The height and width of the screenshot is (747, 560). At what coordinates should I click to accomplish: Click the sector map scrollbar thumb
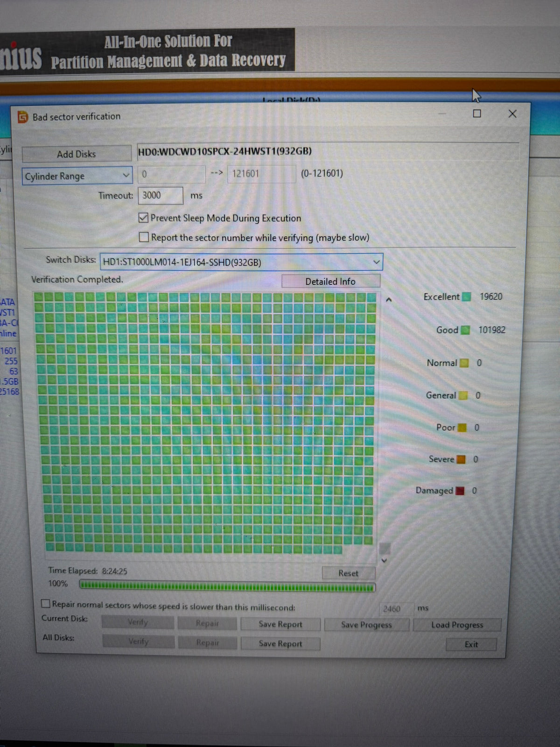(x=385, y=548)
